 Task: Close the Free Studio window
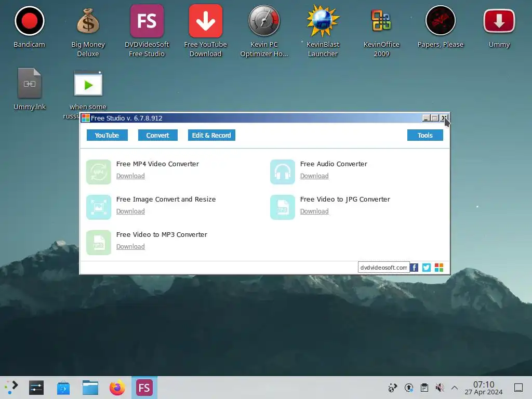pos(444,118)
